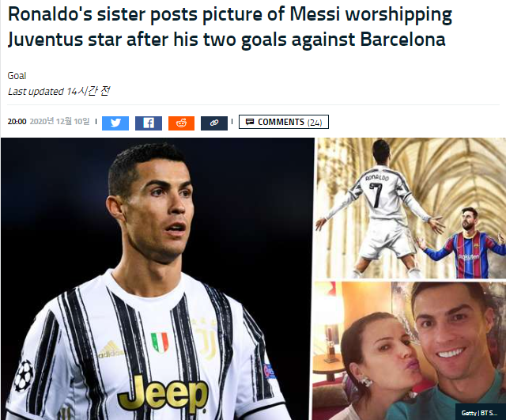Click the 20:00 publish time
Image resolution: width=506 pixels, height=420 pixels.
(x=17, y=121)
